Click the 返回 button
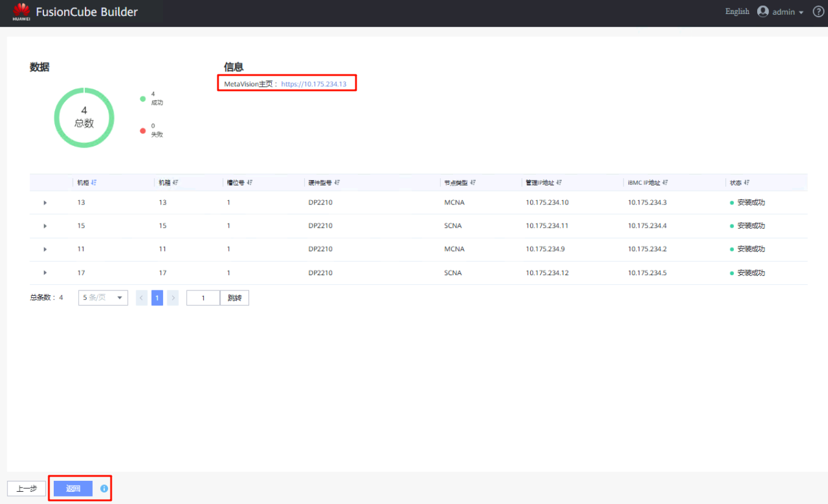 (x=73, y=489)
